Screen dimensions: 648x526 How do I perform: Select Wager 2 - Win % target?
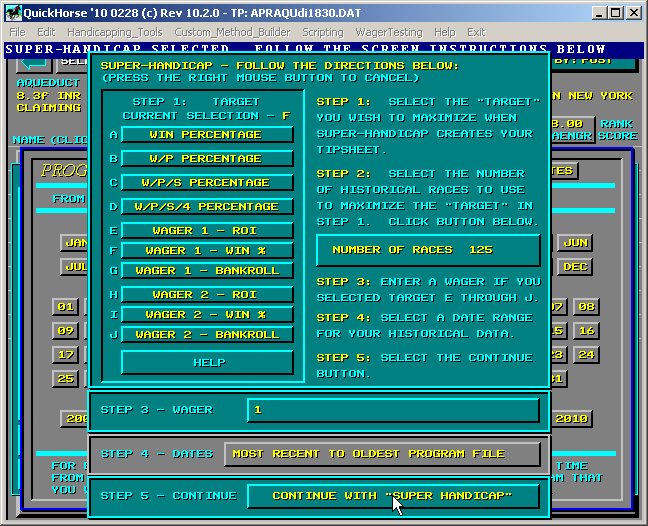207,314
